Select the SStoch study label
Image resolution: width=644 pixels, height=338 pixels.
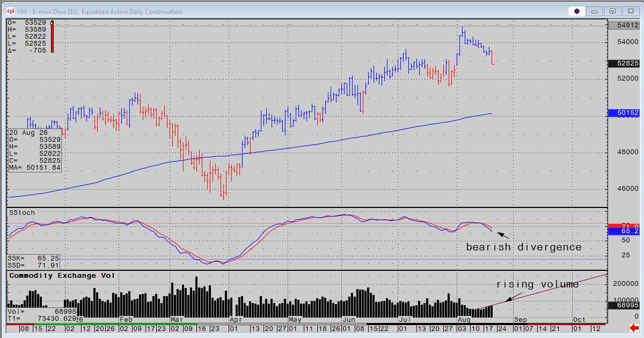pos(22,213)
